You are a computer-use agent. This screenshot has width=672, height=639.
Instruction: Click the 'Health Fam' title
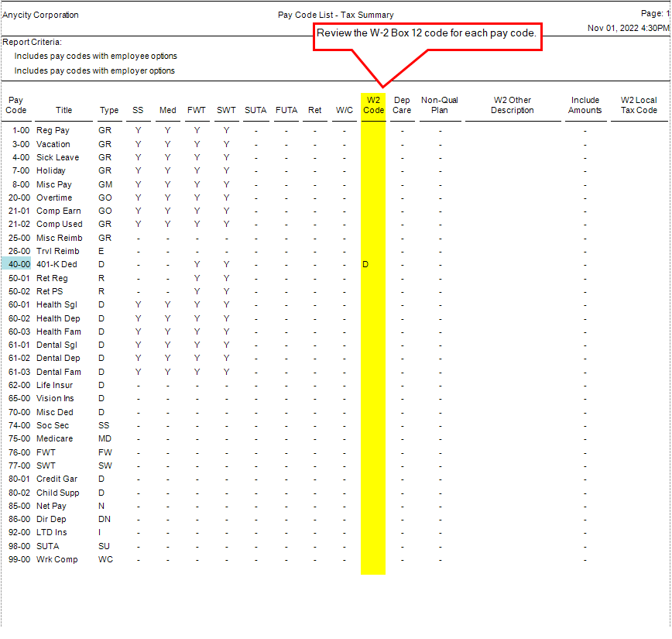(59, 332)
